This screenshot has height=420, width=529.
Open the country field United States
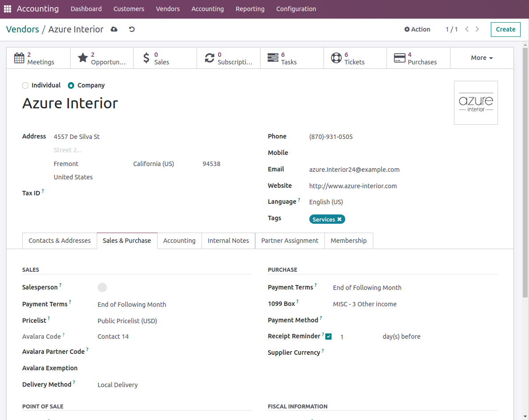pyautogui.click(x=73, y=177)
